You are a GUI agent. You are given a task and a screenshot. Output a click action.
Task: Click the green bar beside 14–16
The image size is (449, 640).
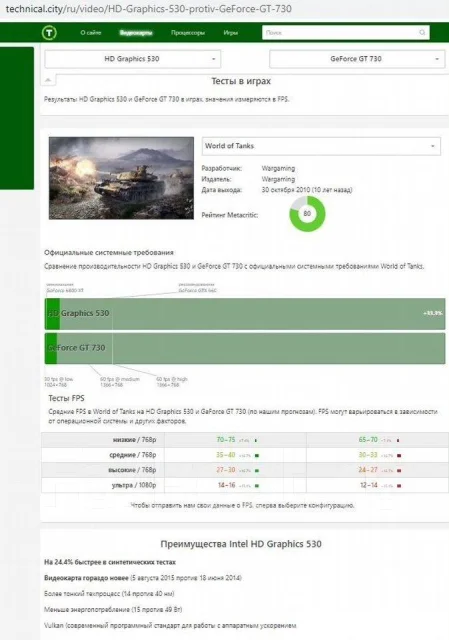pyautogui.click(x=257, y=486)
